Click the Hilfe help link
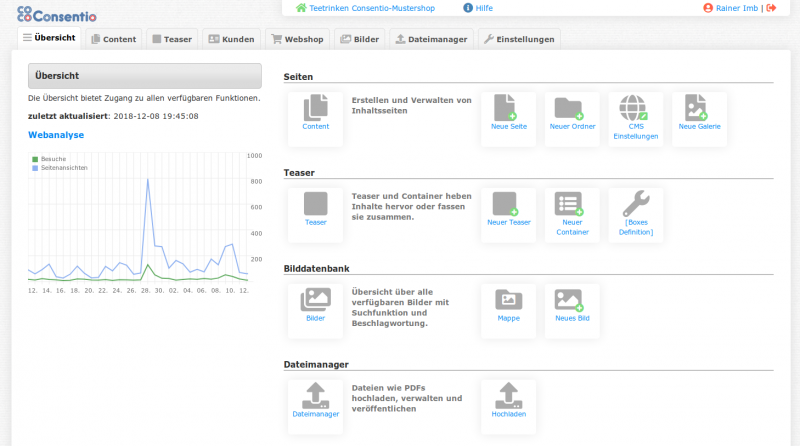This screenshot has height=446, width=800. 477,8
